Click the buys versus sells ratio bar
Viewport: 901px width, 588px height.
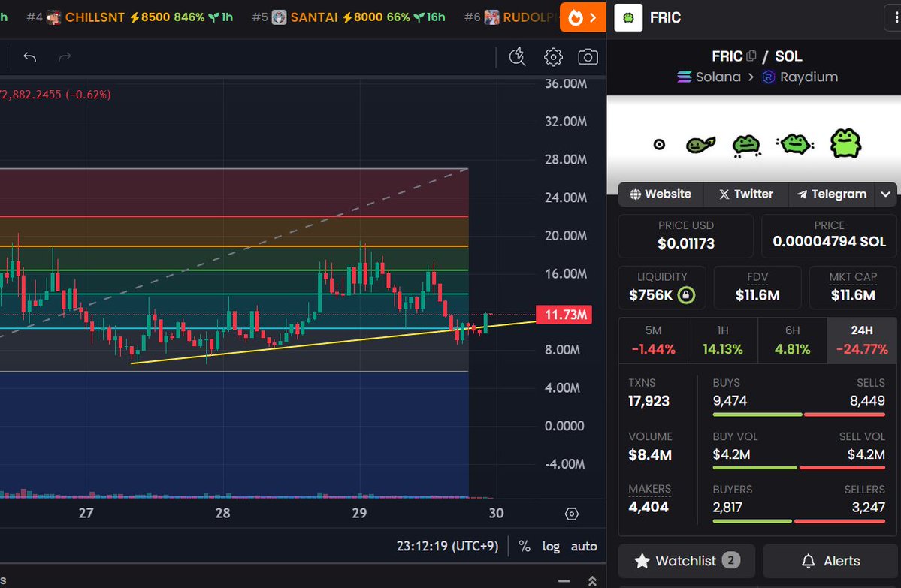coord(799,414)
